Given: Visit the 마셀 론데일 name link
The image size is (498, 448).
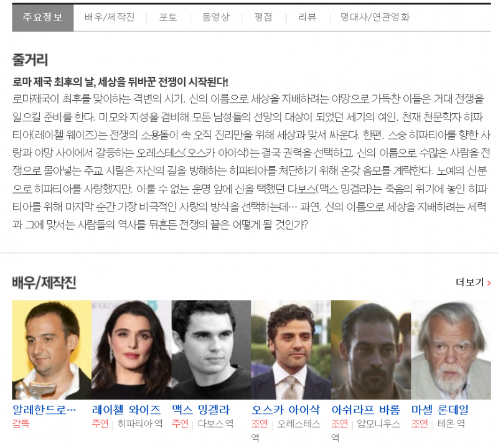Looking at the screenshot, I should pyautogui.click(x=439, y=409).
